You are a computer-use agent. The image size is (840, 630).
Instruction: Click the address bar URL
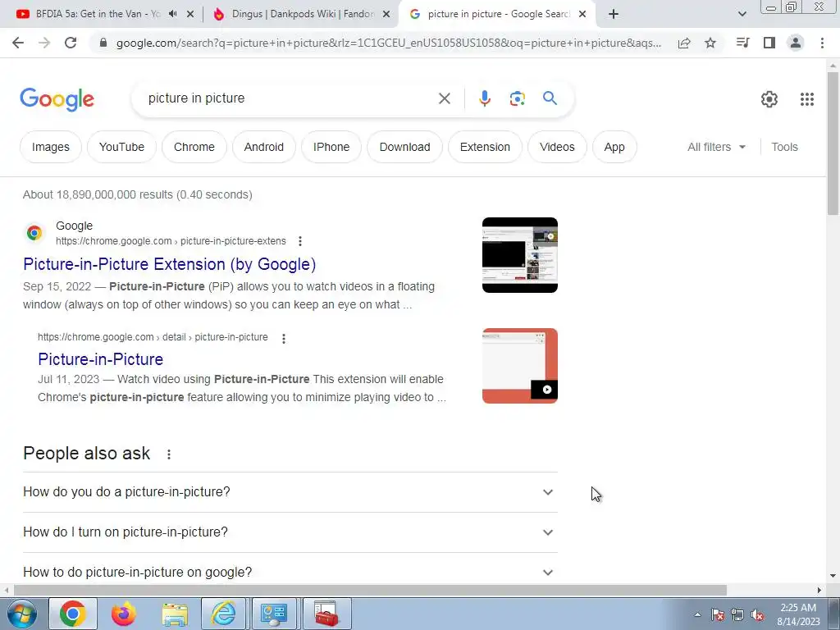coord(388,43)
